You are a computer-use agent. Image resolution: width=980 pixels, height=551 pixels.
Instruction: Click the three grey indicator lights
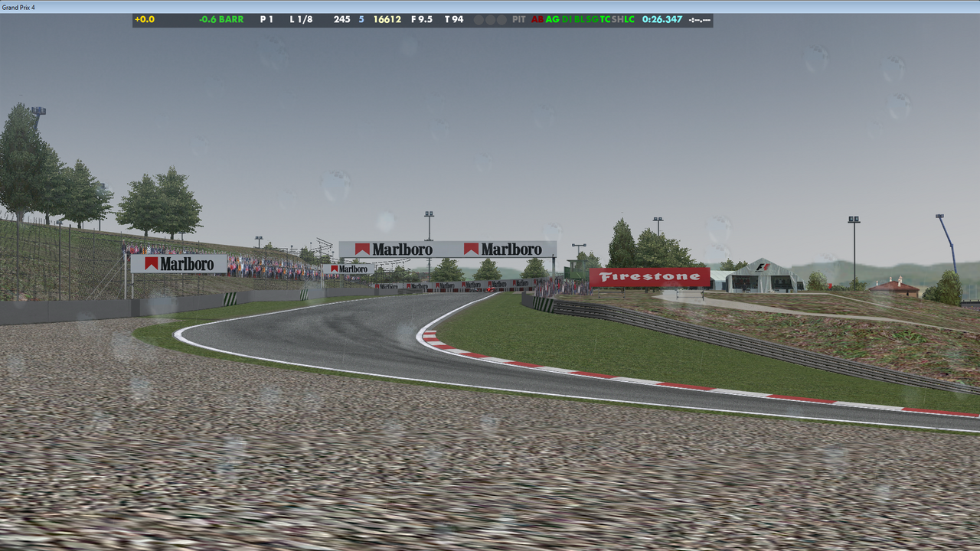pyautogui.click(x=490, y=20)
